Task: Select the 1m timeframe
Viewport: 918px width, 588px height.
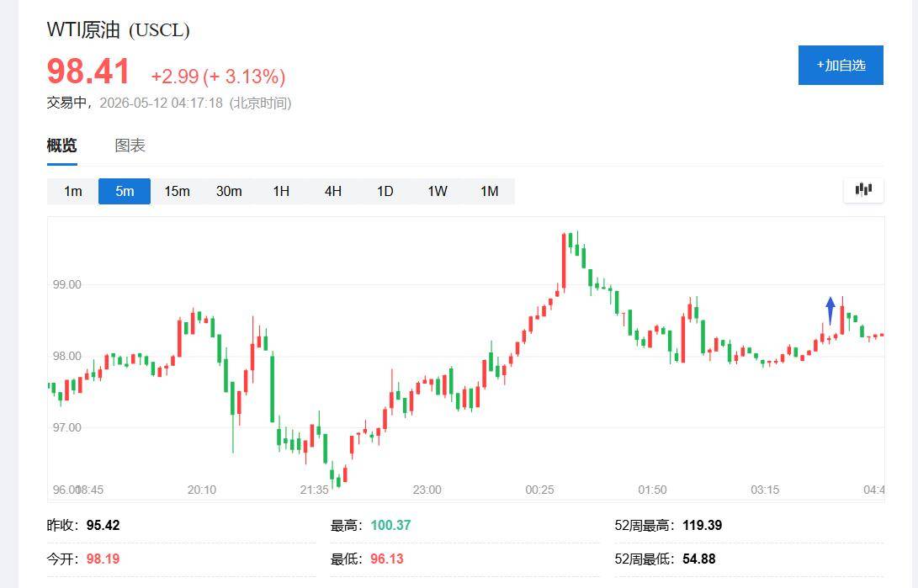Action: pyautogui.click(x=73, y=191)
